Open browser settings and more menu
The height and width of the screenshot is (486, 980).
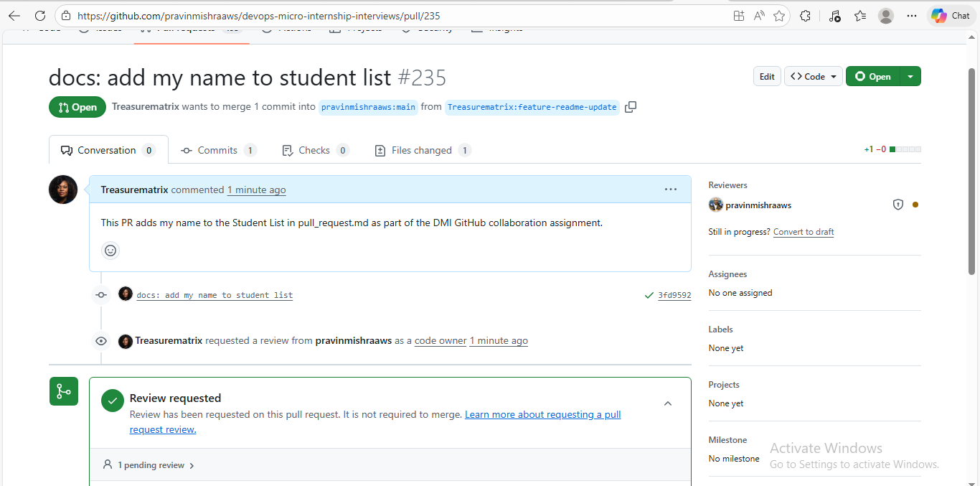click(912, 15)
